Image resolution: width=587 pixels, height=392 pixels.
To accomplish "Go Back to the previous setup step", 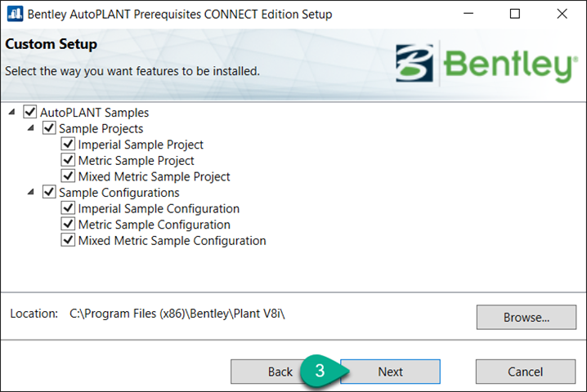I will 280,372.
